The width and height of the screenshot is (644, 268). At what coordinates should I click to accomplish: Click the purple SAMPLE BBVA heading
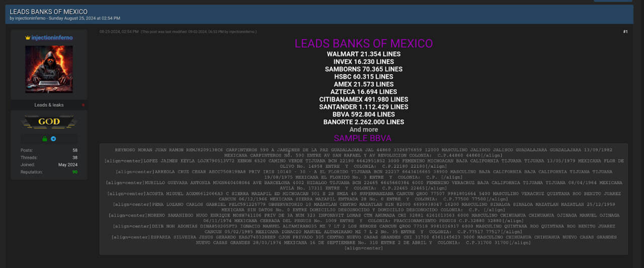363,138
